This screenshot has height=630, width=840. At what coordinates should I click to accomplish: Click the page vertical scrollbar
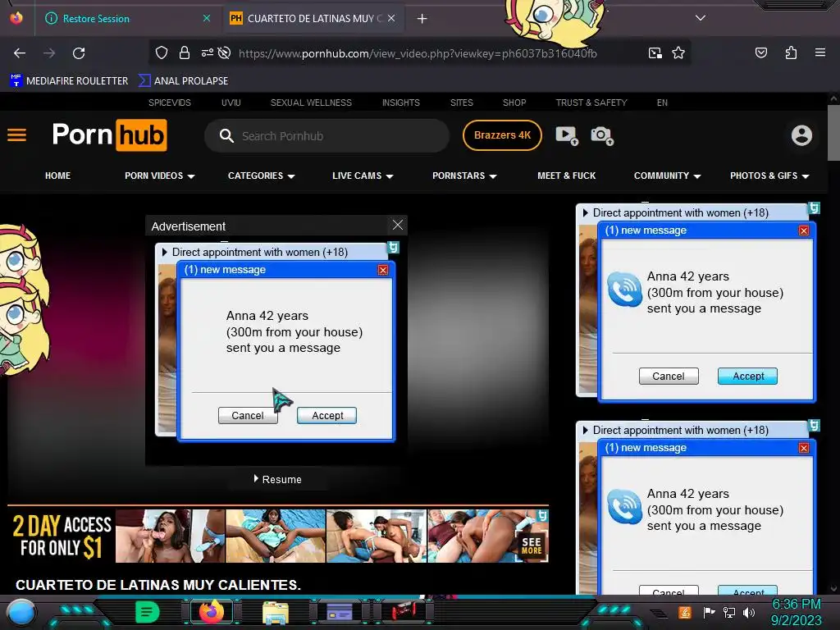point(833,133)
